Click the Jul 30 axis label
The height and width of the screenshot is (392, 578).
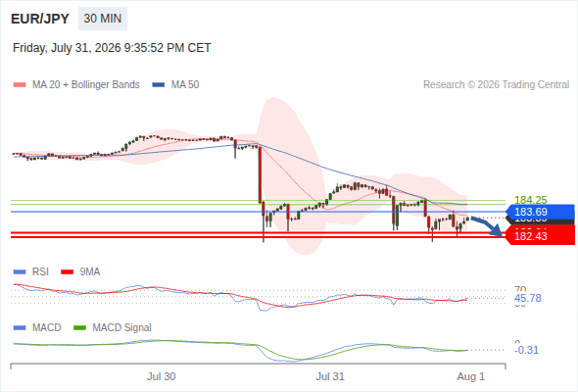161,376
